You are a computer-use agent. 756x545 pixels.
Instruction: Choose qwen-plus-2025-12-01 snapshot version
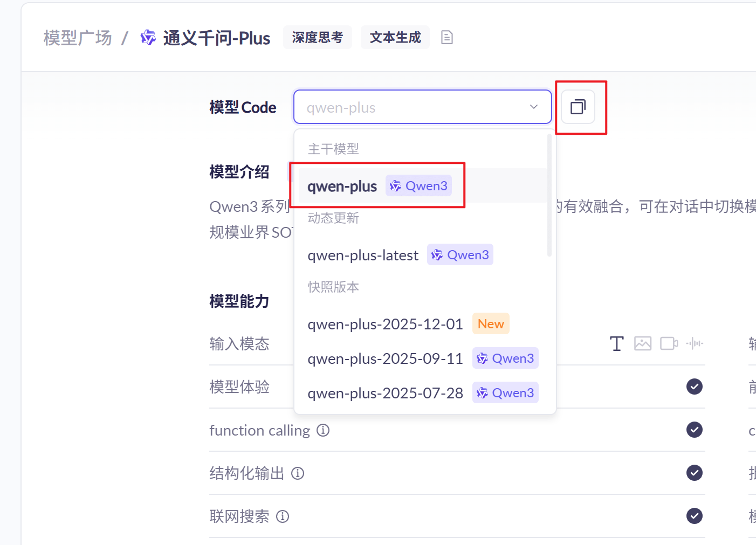385,324
